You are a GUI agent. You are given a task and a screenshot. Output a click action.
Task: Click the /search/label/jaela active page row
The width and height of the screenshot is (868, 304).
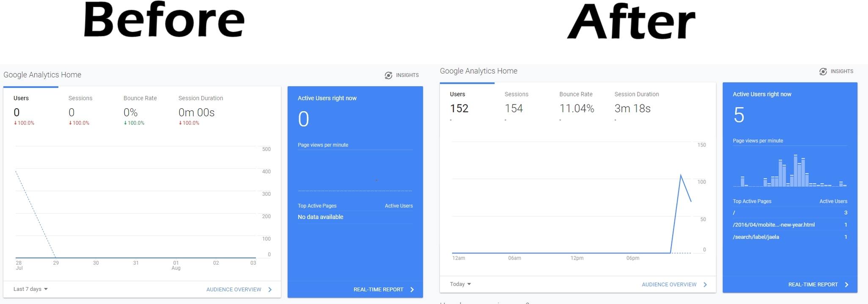[x=789, y=237]
